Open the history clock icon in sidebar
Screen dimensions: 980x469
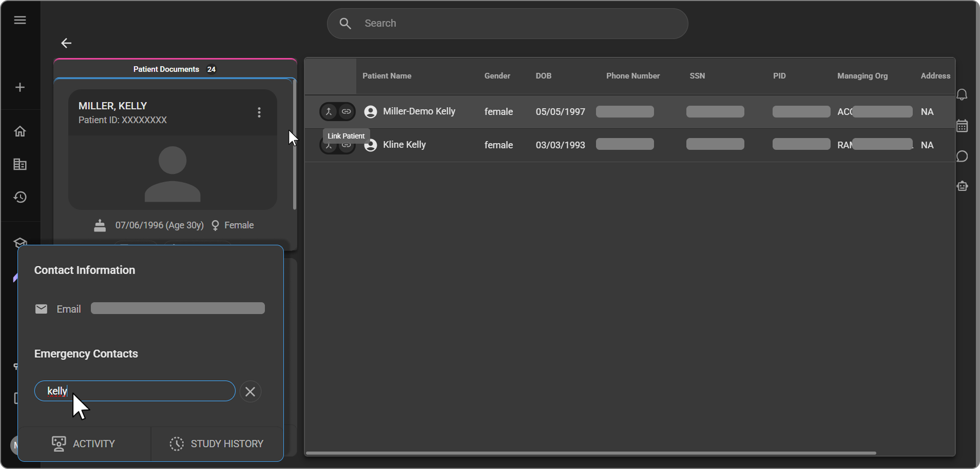click(20, 197)
